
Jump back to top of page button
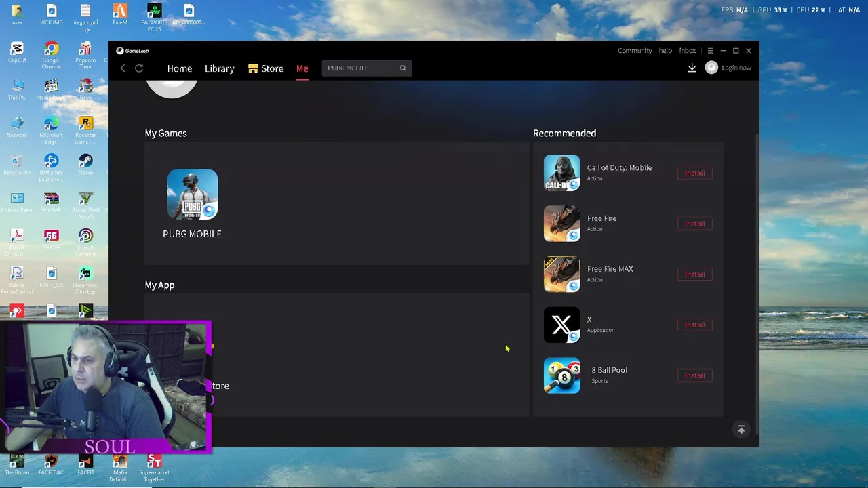(741, 430)
